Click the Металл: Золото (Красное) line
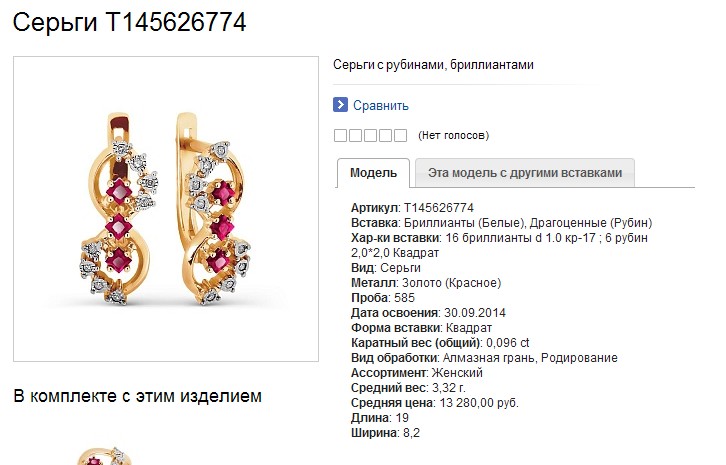Screen dimensions: 726x465 click(426, 283)
